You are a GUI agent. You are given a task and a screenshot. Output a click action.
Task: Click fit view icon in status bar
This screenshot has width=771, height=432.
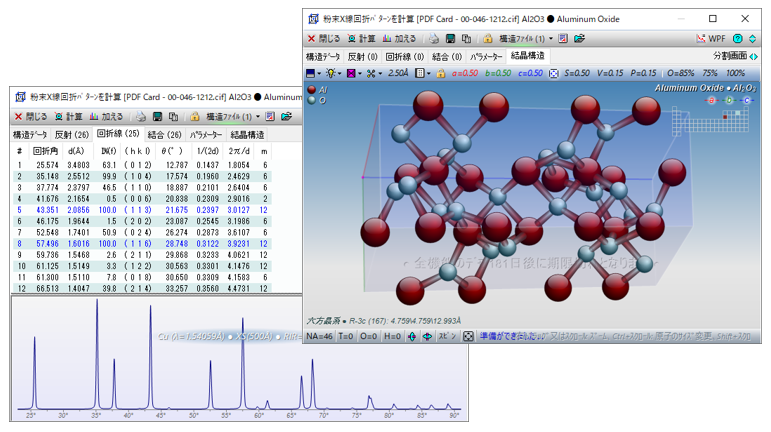(x=468, y=336)
